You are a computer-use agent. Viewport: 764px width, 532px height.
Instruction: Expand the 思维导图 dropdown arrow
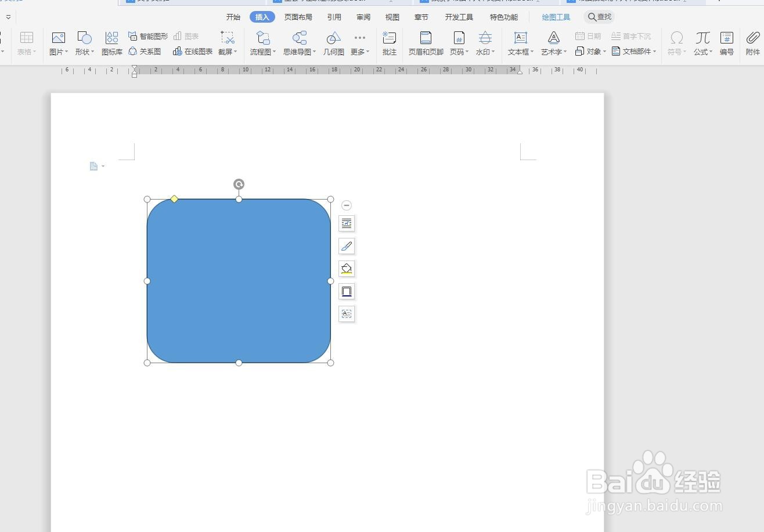point(315,52)
